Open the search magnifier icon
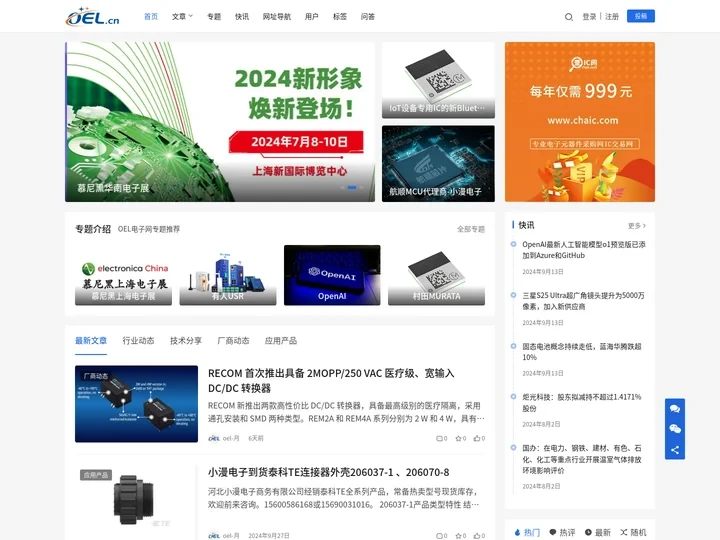Image resolution: width=720 pixels, height=540 pixels. (568, 17)
